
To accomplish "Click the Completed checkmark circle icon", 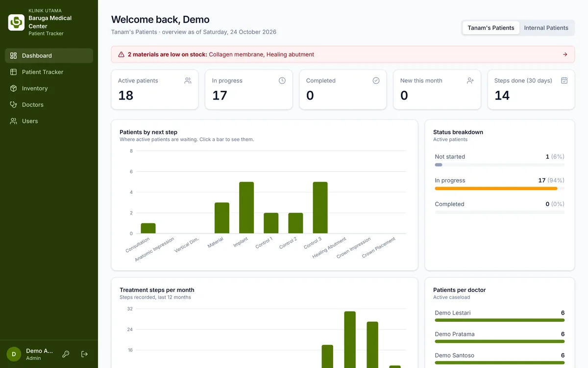I will (376, 80).
